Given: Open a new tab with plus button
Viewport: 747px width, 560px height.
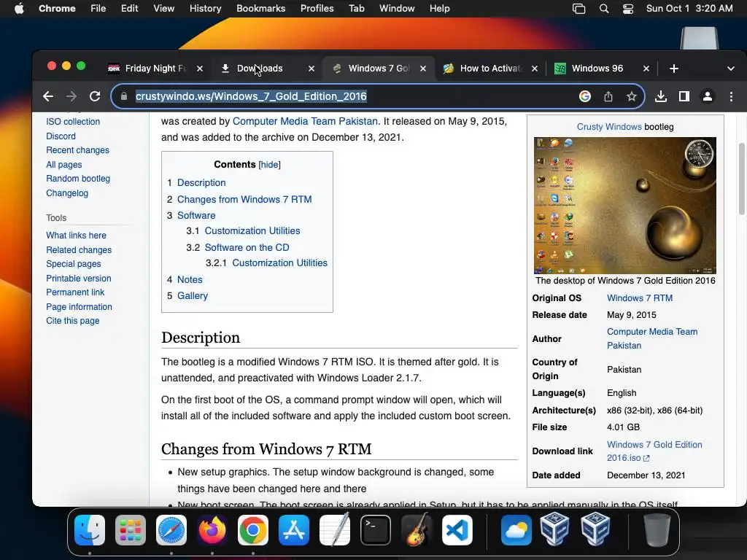Looking at the screenshot, I should 673,69.
